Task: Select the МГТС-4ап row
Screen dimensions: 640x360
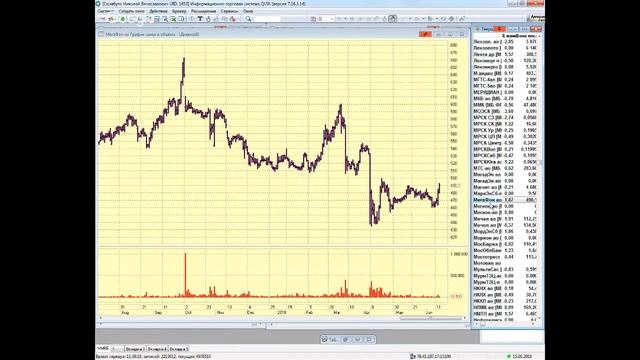Action: click(x=506, y=80)
